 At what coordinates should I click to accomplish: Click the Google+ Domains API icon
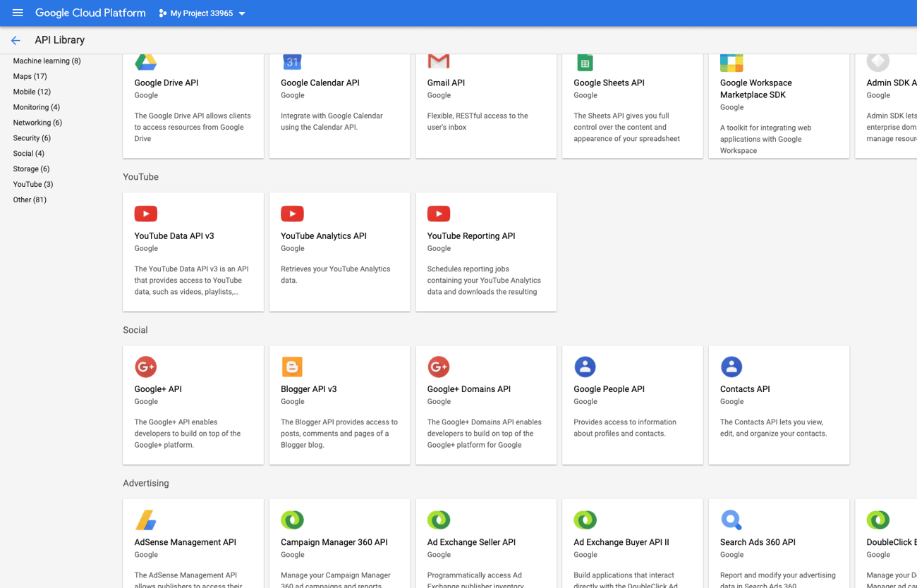tap(439, 367)
